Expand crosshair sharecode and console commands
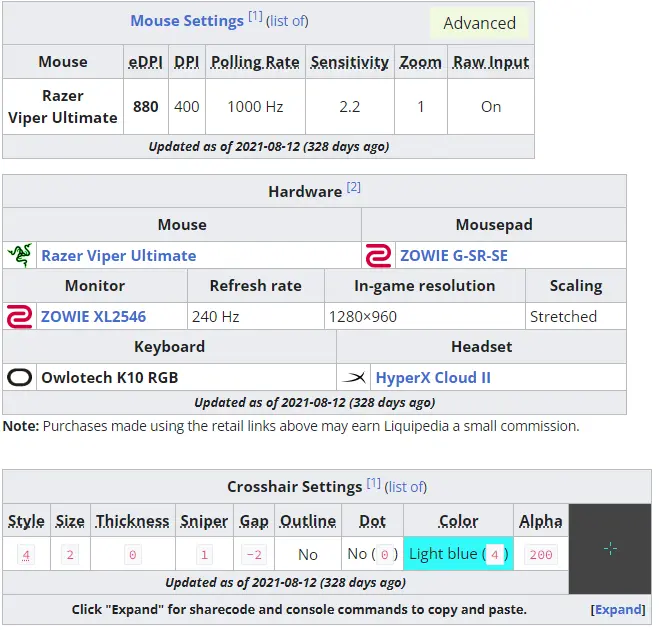Viewport: 659px width, 630px height. coord(618,609)
